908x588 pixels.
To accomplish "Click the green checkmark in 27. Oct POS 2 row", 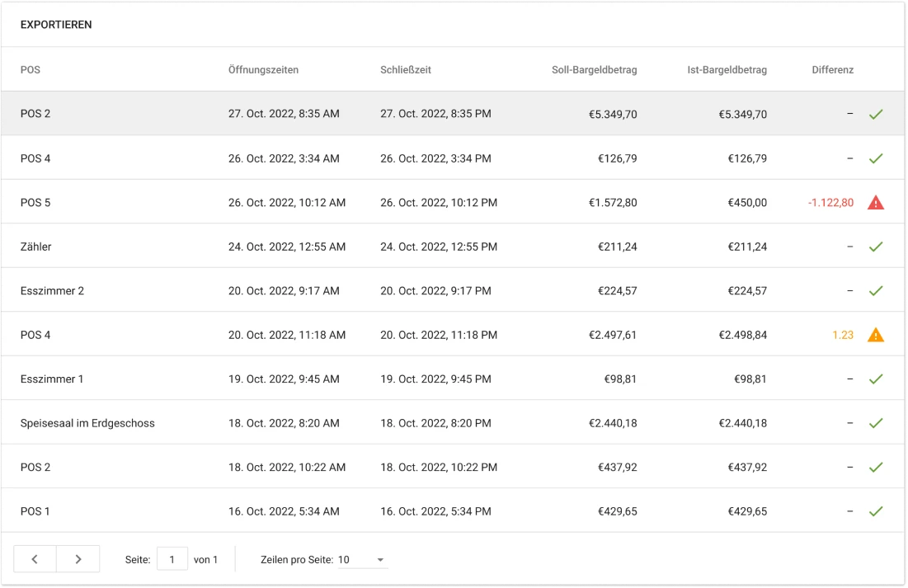I will pos(875,114).
